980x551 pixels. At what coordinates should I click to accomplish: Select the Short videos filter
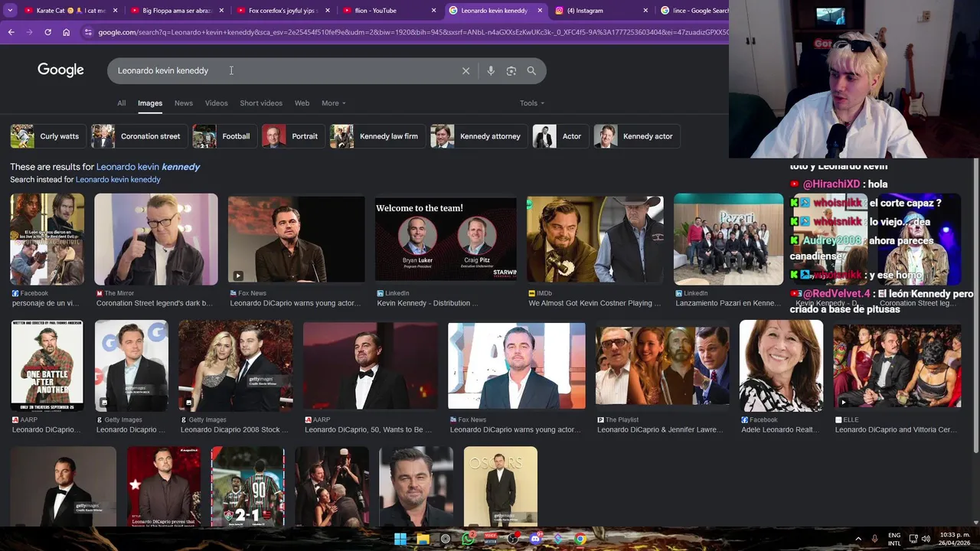click(x=261, y=103)
